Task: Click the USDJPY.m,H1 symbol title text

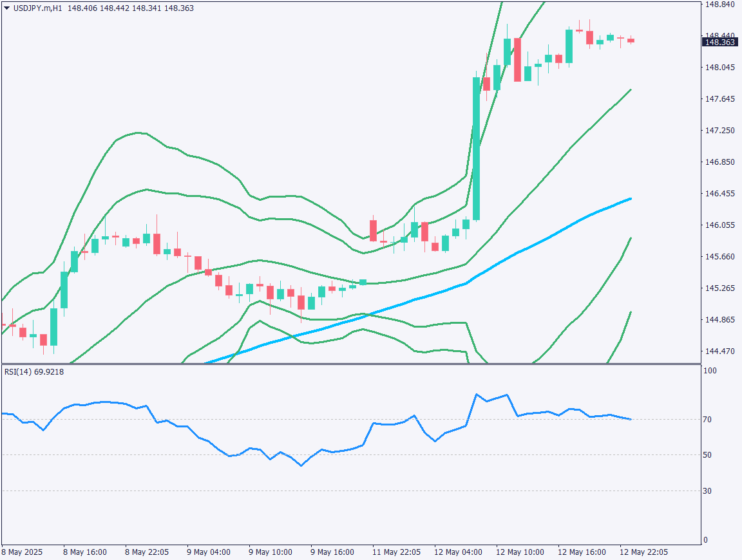Action: [x=37, y=8]
